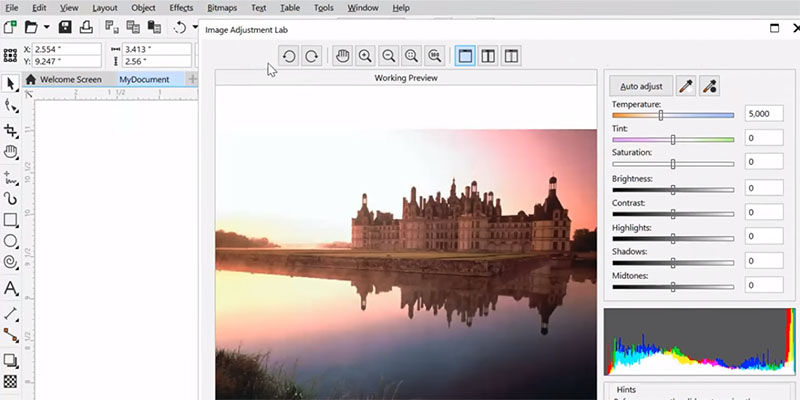Click rotate counterclockwise icon in Adjustment Lab
Image resolution: width=800 pixels, height=400 pixels.
coord(289,57)
